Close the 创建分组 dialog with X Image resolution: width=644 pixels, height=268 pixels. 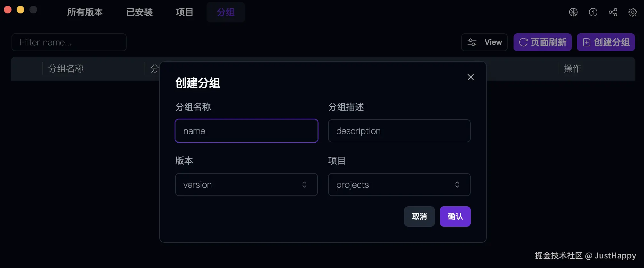point(471,77)
